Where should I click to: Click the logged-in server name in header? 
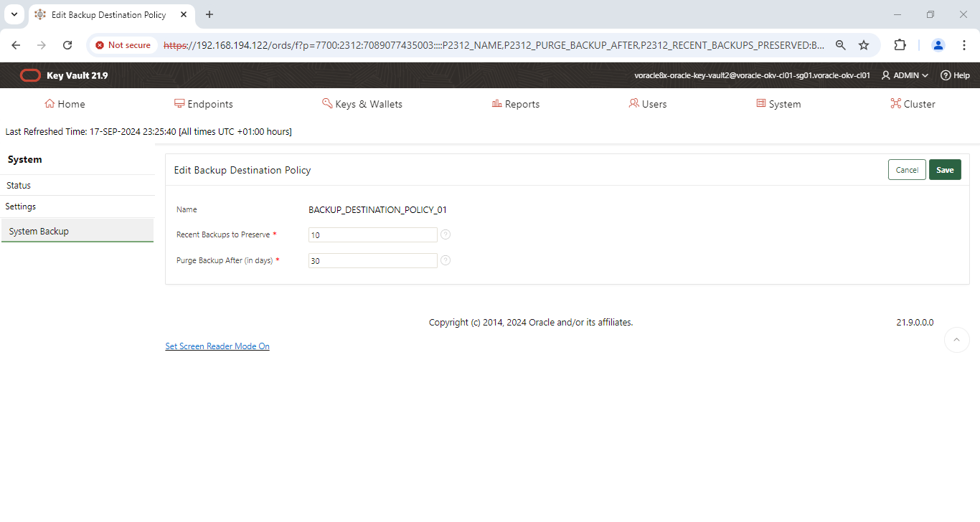[x=752, y=75]
